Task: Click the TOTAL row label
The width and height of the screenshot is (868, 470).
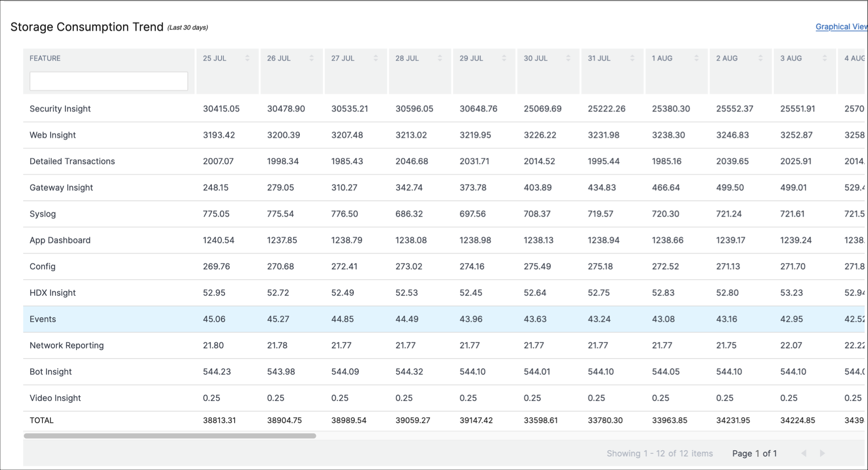Action: point(42,420)
